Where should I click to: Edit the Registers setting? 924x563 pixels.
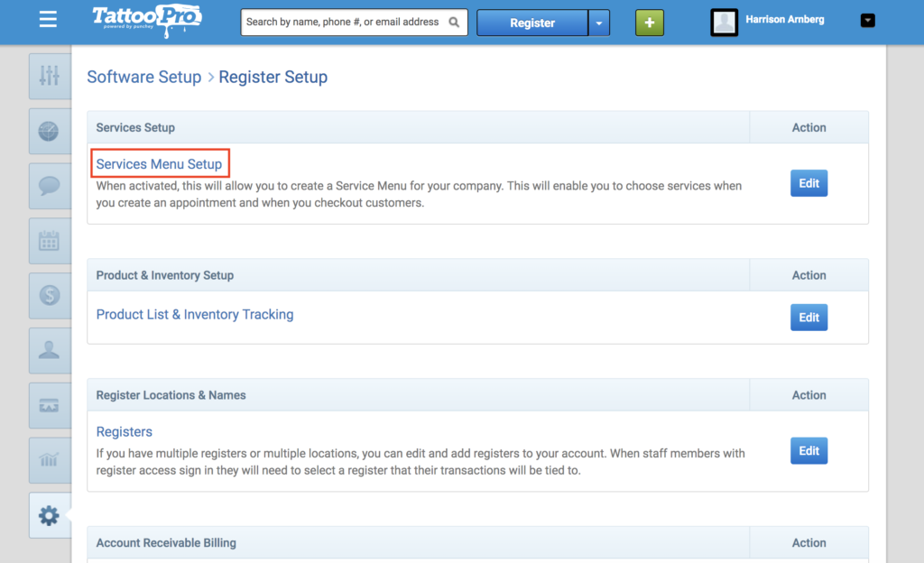point(808,450)
